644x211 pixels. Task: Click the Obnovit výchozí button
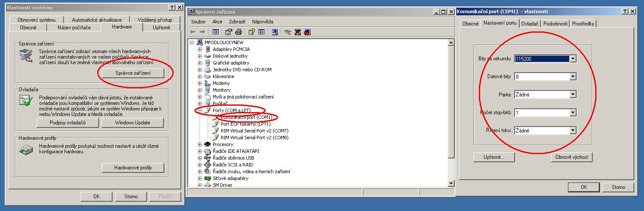[x=571, y=157]
